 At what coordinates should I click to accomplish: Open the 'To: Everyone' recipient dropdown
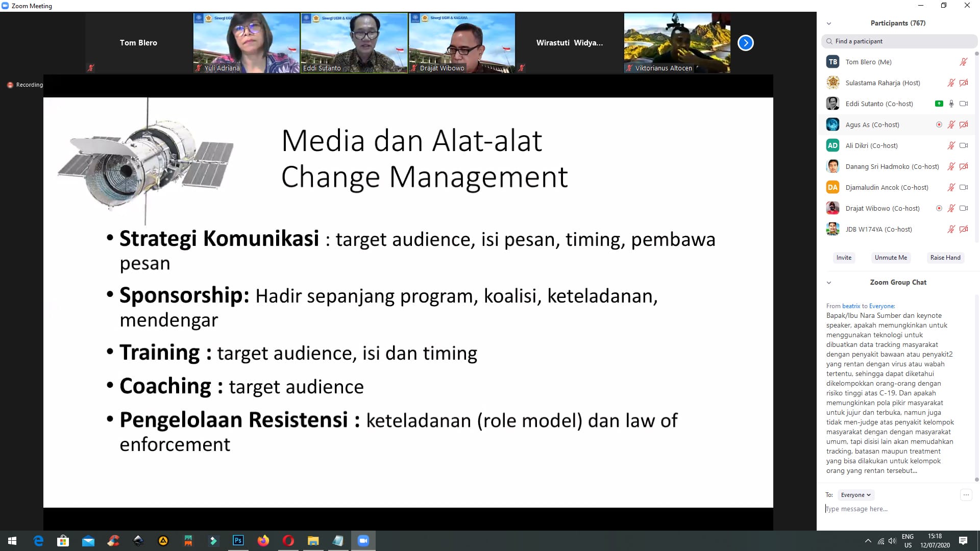(855, 495)
